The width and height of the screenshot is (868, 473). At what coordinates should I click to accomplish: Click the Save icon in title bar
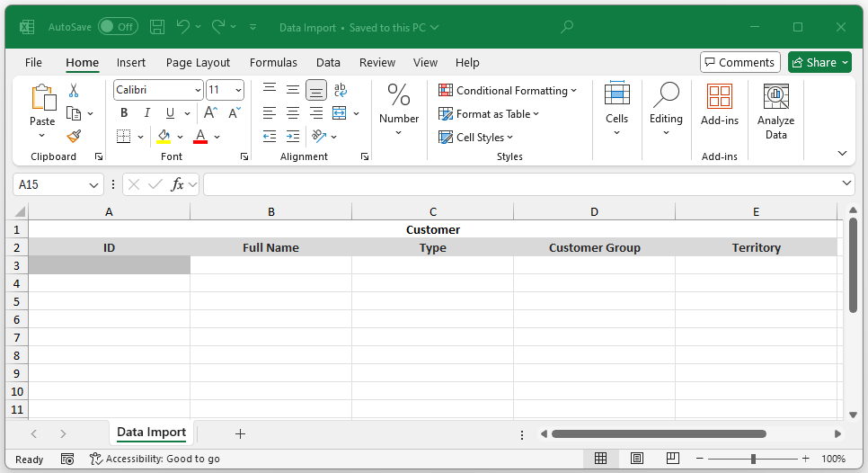point(157,27)
